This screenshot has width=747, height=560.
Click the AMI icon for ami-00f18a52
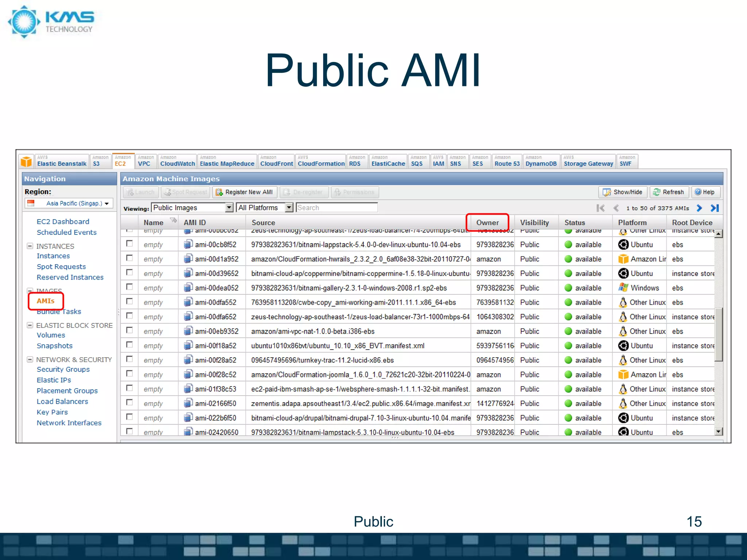pos(188,345)
